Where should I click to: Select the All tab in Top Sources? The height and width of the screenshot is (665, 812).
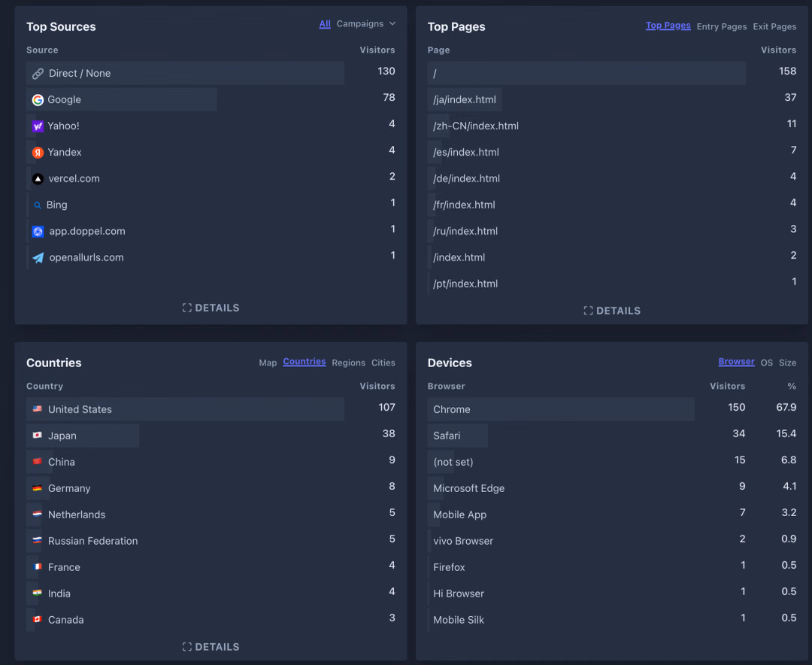coord(325,24)
